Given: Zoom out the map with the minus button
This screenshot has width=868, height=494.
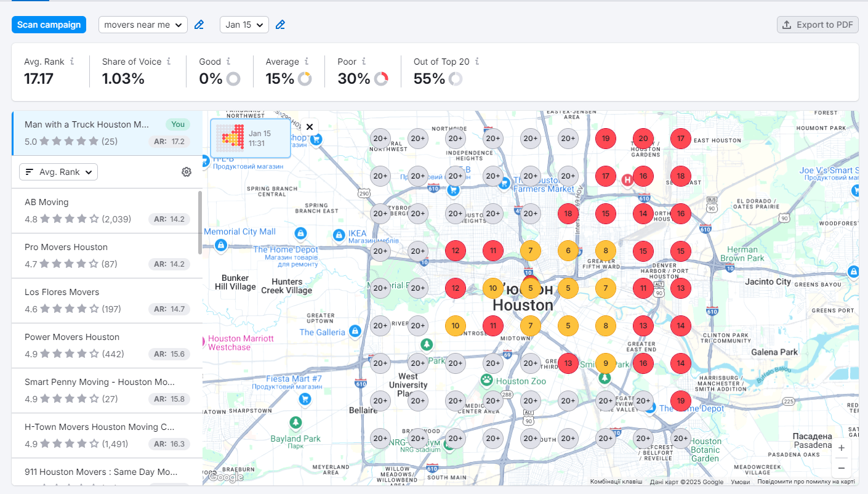Looking at the screenshot, I should (842, 468).
